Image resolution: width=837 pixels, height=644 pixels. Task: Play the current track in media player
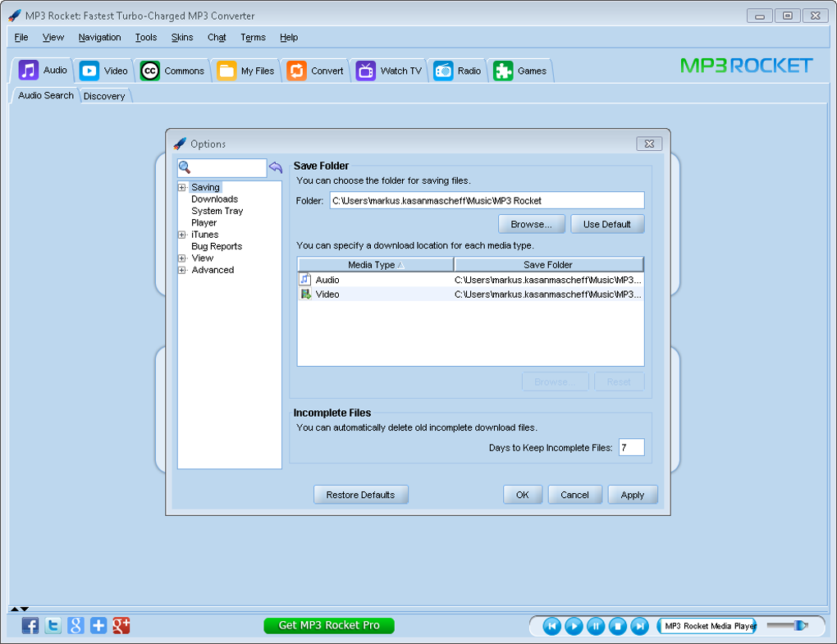(574, 626)
